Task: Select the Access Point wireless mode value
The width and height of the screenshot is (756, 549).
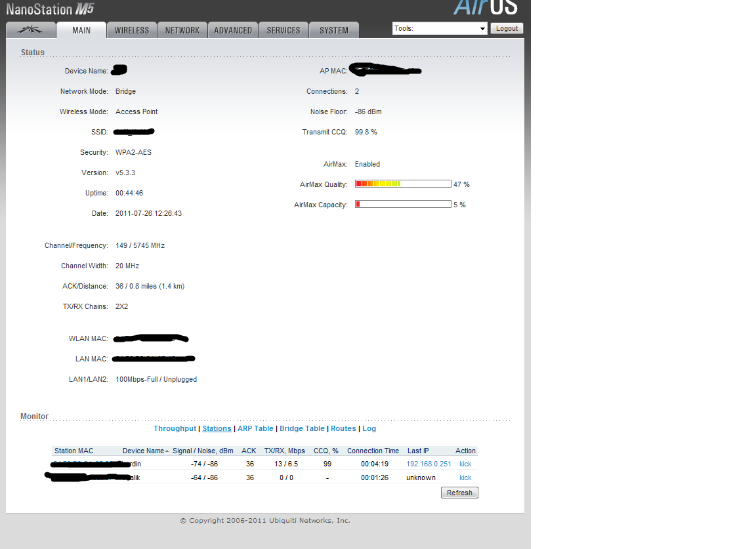Action: click(x=136, y=112)
